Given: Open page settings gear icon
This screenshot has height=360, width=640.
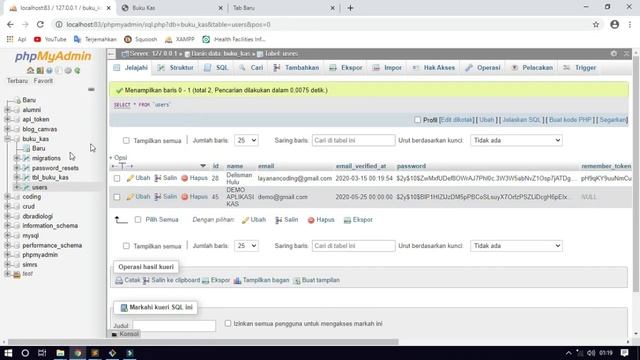Looking at the screenshot, I should click(613, 53).
